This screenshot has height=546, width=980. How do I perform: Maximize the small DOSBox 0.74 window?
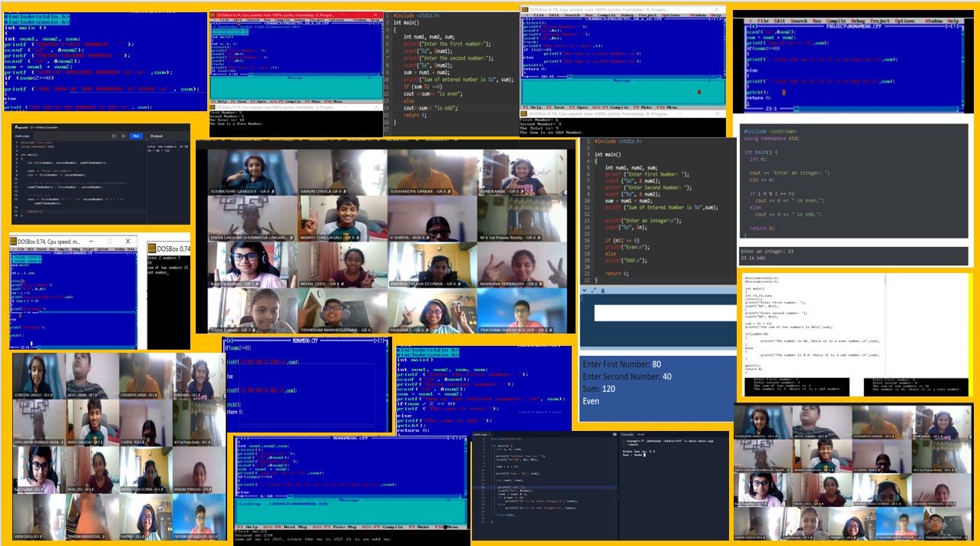click(108, 241)
